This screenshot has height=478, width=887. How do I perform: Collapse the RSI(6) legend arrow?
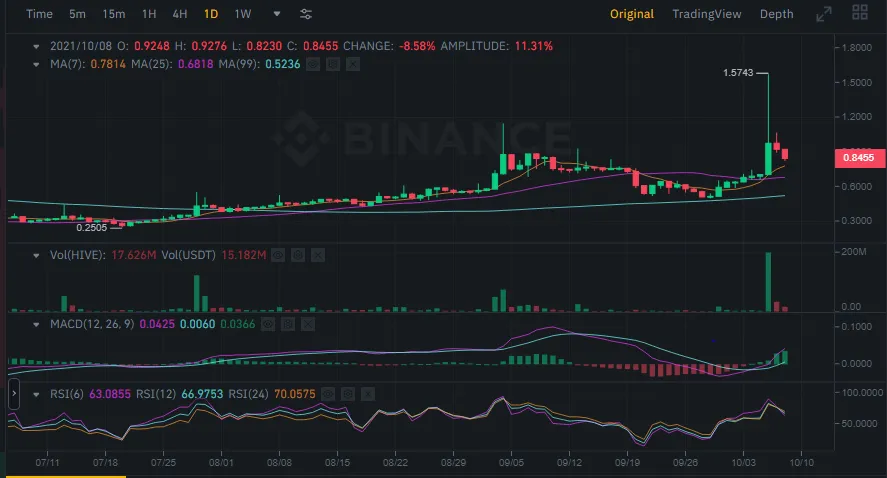coord(36,395)
